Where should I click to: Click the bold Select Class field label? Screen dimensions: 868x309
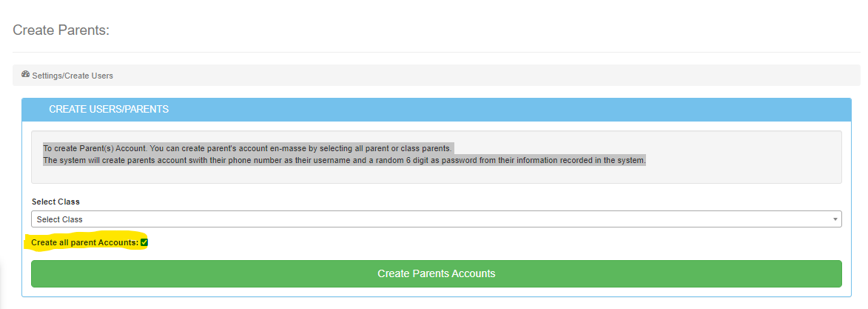(x=55, y=202)
